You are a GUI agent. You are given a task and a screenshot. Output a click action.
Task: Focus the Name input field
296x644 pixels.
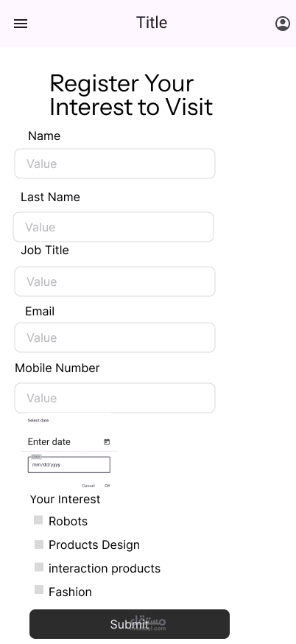[115, 164]
